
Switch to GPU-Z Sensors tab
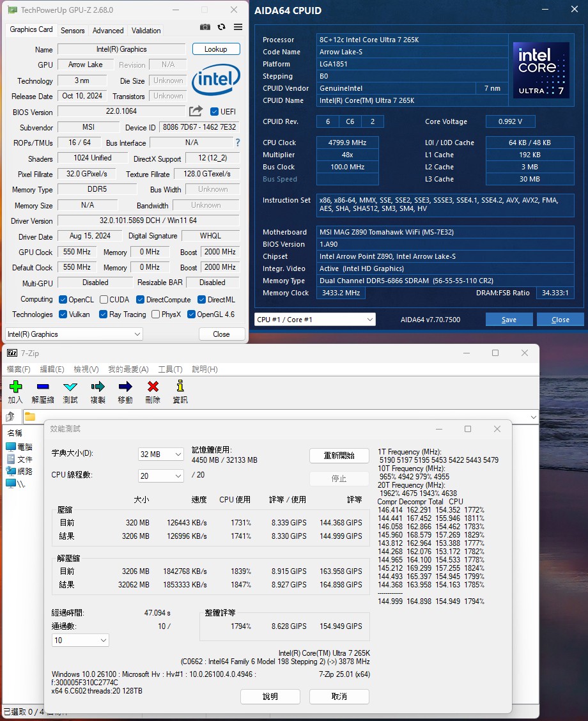click(73, 30)
